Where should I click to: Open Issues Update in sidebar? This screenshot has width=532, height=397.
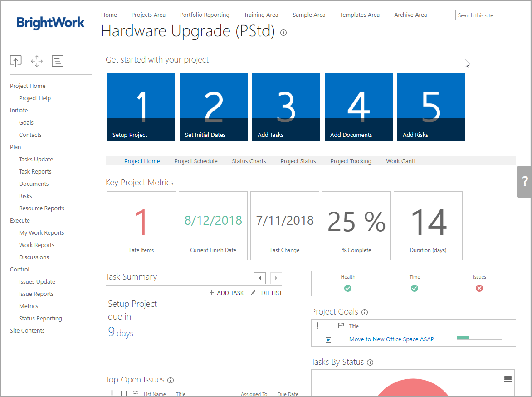click(37, 281)
